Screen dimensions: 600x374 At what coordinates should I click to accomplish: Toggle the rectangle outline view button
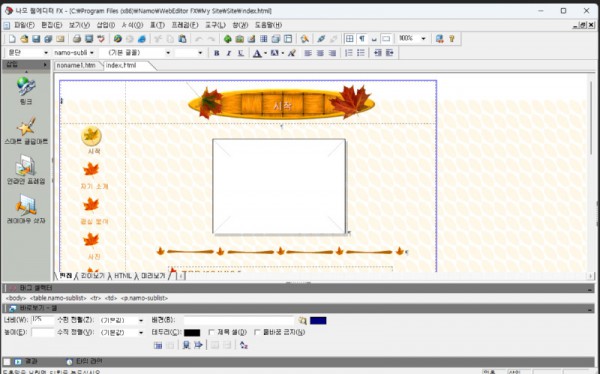[386, 39]
